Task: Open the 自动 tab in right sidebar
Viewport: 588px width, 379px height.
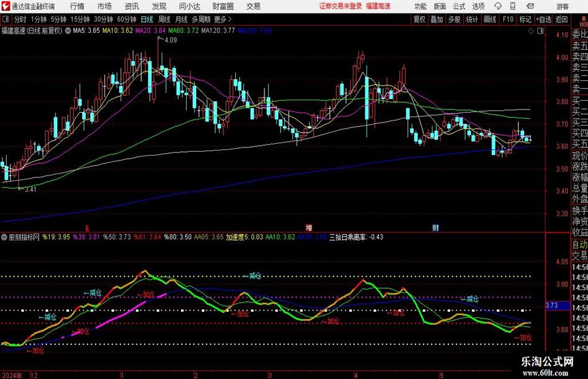Action: pos(580,245)
